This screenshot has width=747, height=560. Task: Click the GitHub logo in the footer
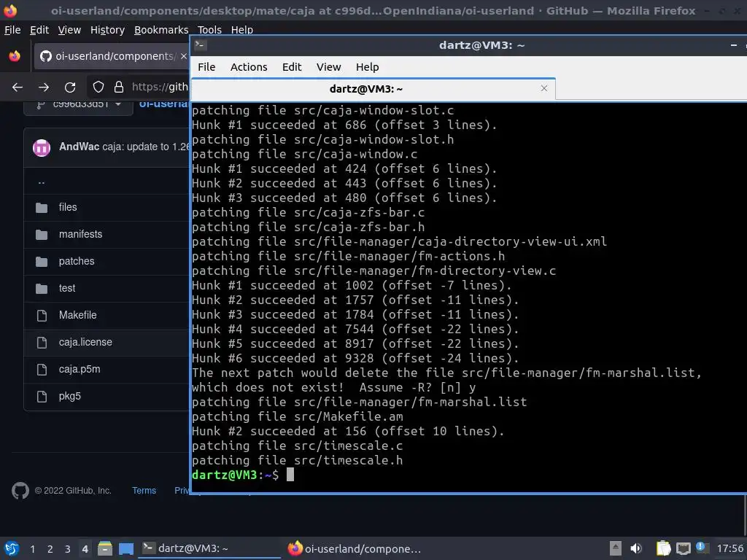point(20,491)
